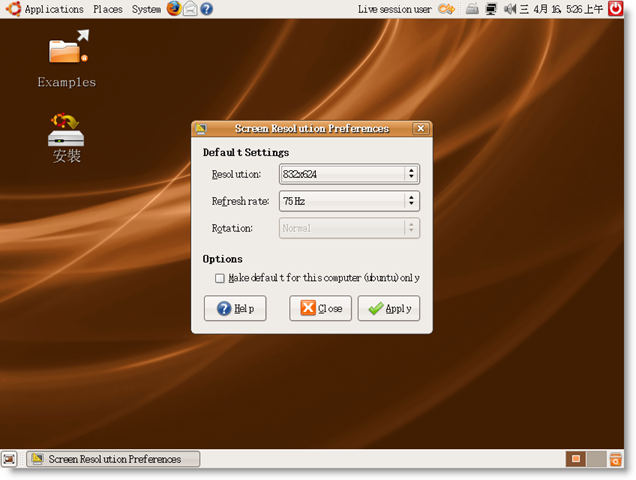
Task: Open the Applications menu
Action: 54,9
